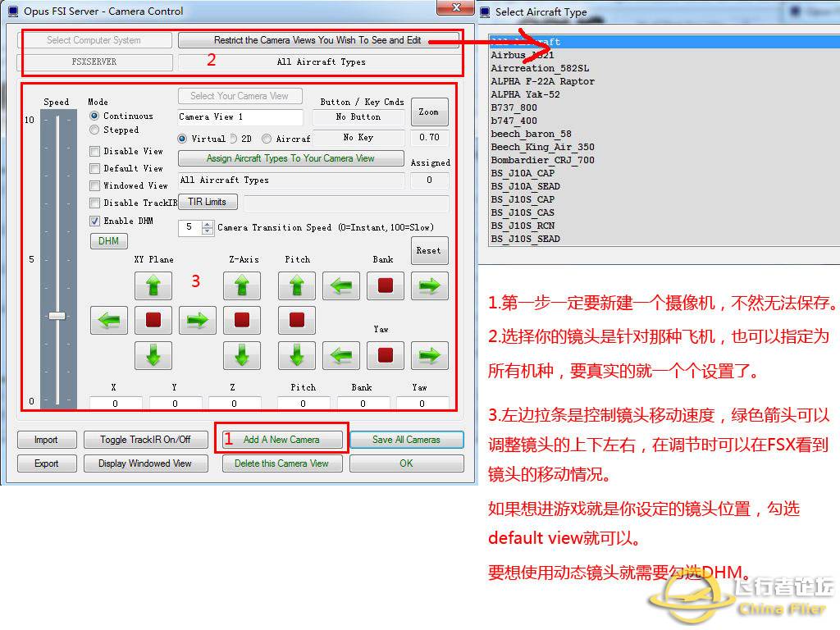Select 2D camera type radio
Screen dimensions: 840x630
[234, 139]
